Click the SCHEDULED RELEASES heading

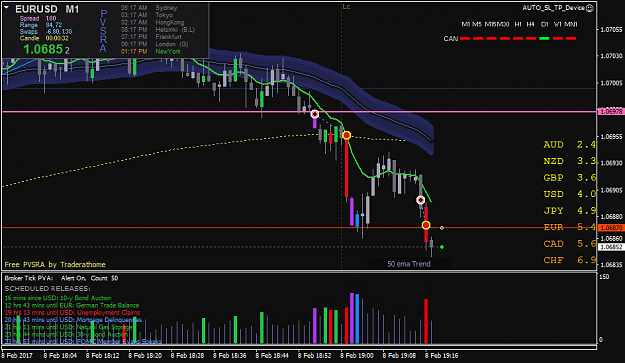click(x=47, y=288)
